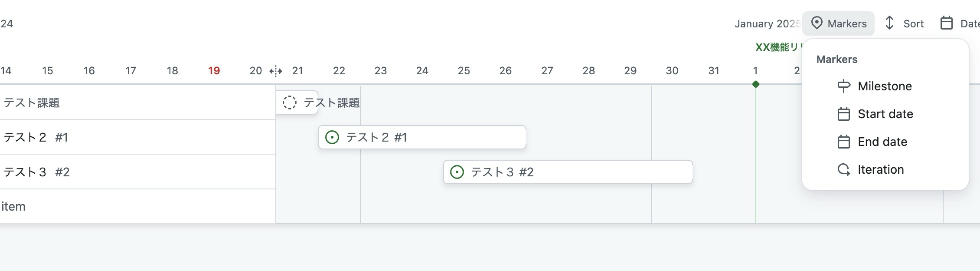Collapse the Markers dropdown button
980x271 pixels.
click(838, 23)
